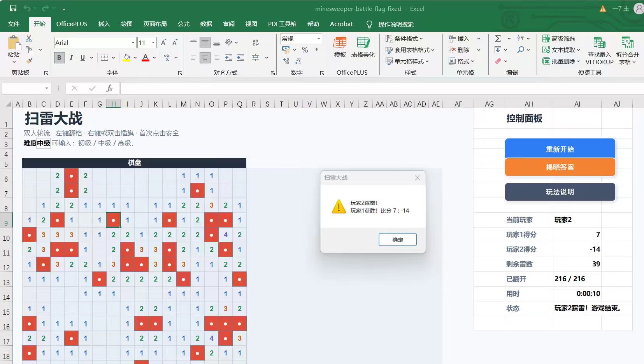
Task: Click the Redo arrow icon
Action: (46, 8)
